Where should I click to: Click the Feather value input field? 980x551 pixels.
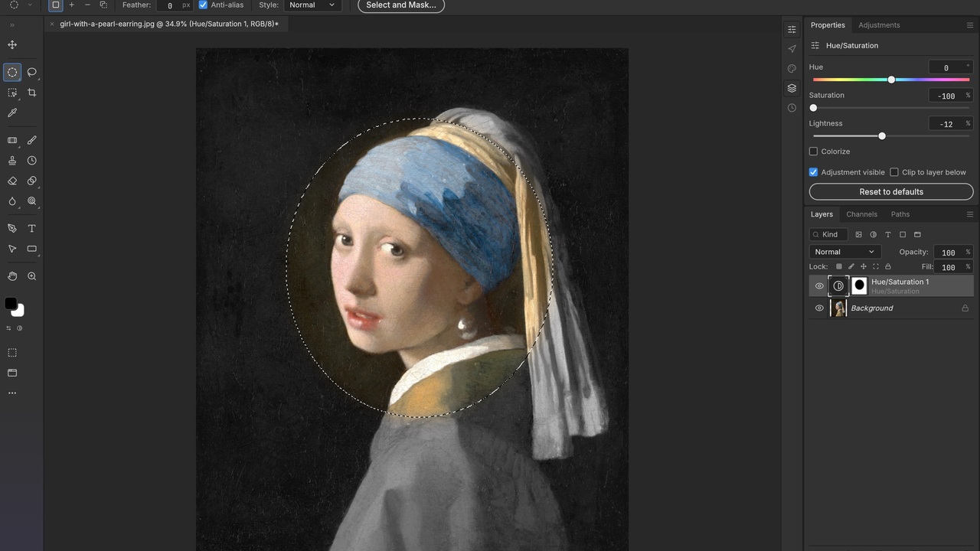169,5
